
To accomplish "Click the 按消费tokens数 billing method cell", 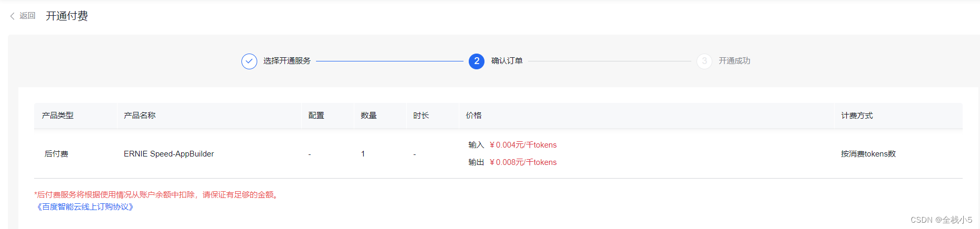I will pos(868,154).
